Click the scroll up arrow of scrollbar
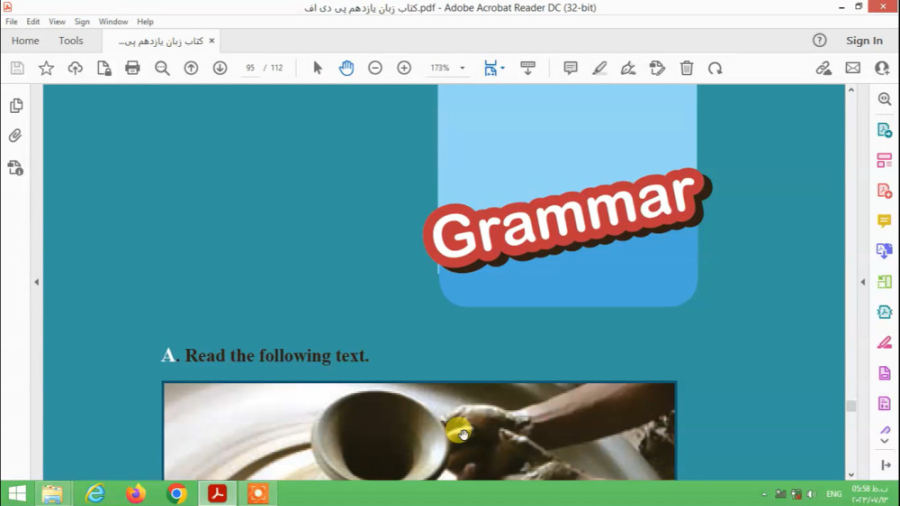Image resolution: width=900 pixels, height=506 pixels. click(x=851, y=90)
